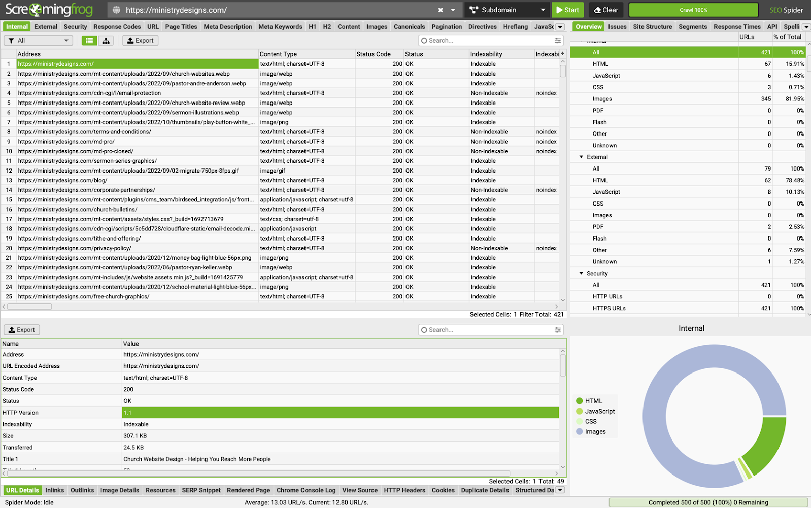Click the HTML legend color dot

580,401
